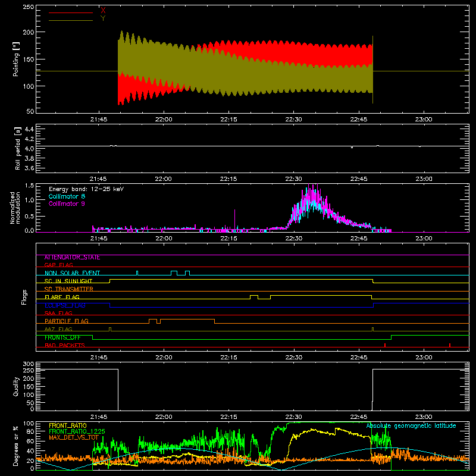This screenshot has width=476, height=476.
Task: Click the Quality axis title
Action: click(16, 386)
